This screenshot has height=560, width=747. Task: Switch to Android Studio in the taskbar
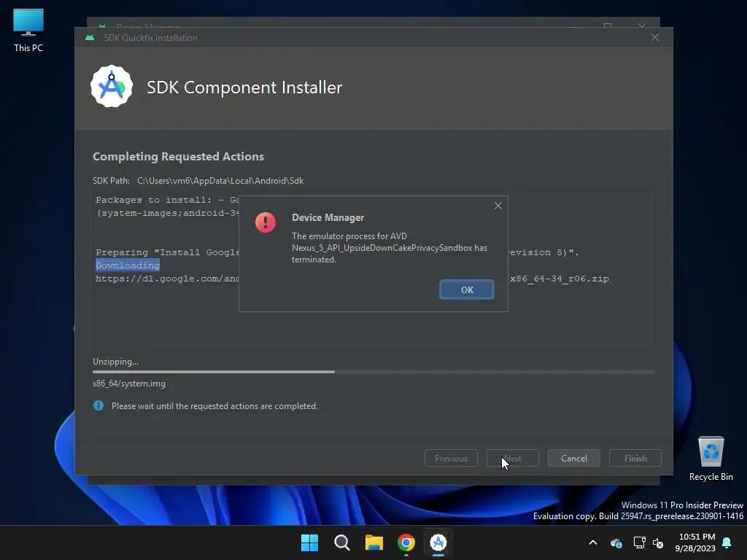pyautogui.click(x=438, y=542)
